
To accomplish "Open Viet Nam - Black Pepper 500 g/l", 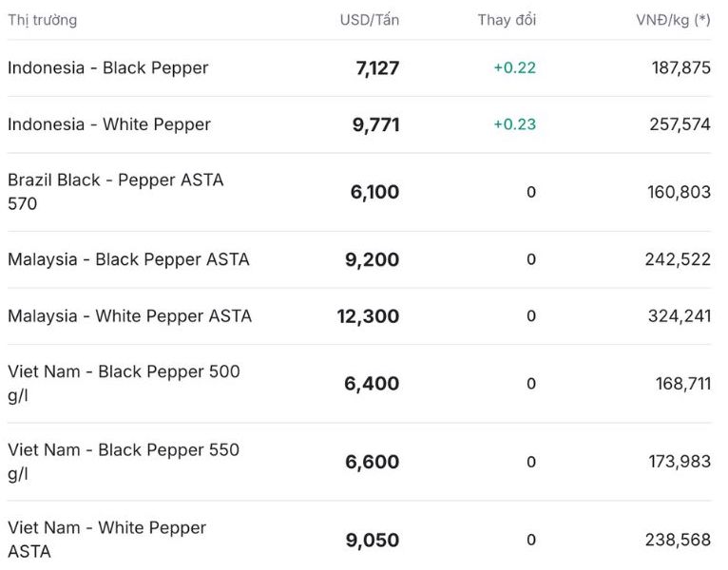I will (x=124, y=383).
